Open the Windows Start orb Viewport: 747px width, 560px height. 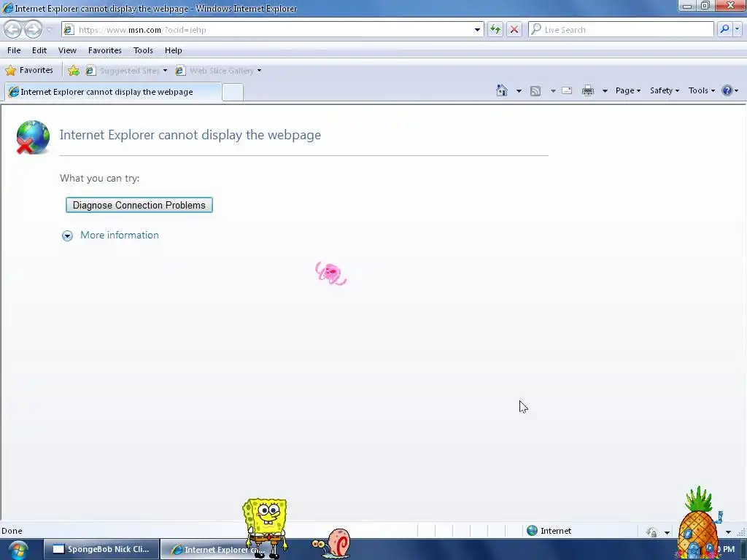point(18,550)
